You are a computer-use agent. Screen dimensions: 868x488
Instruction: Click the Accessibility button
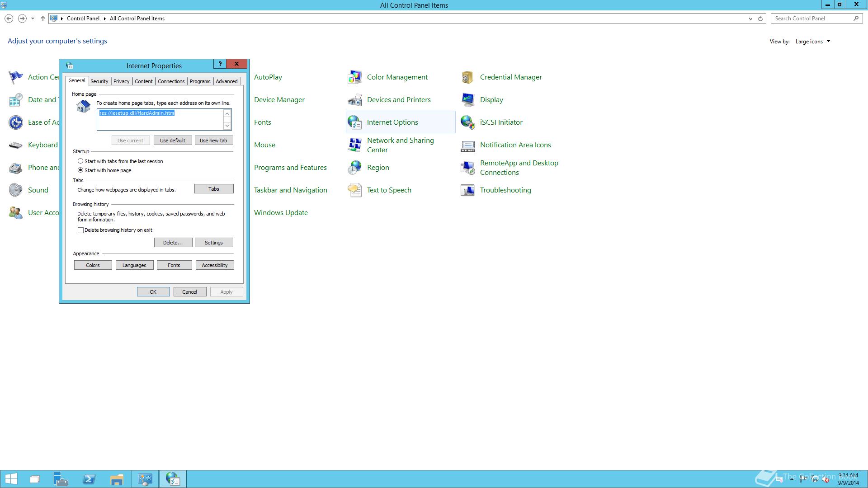point(215,265)
